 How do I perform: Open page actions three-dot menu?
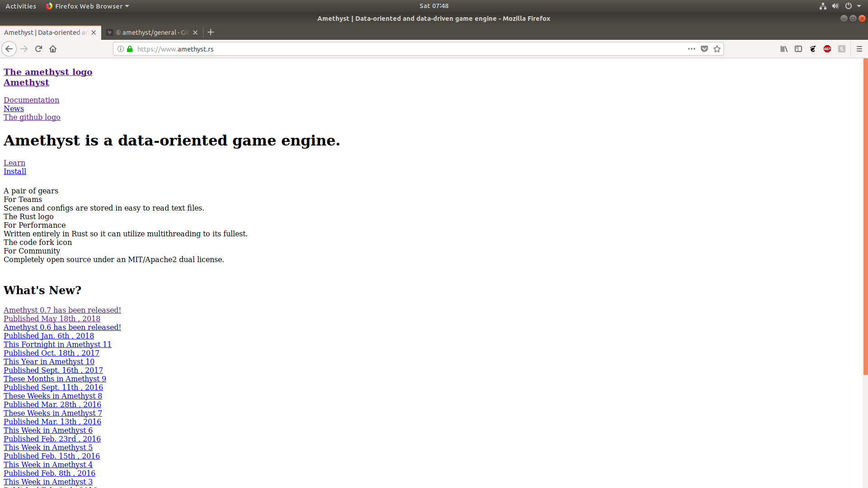point(692,49)
